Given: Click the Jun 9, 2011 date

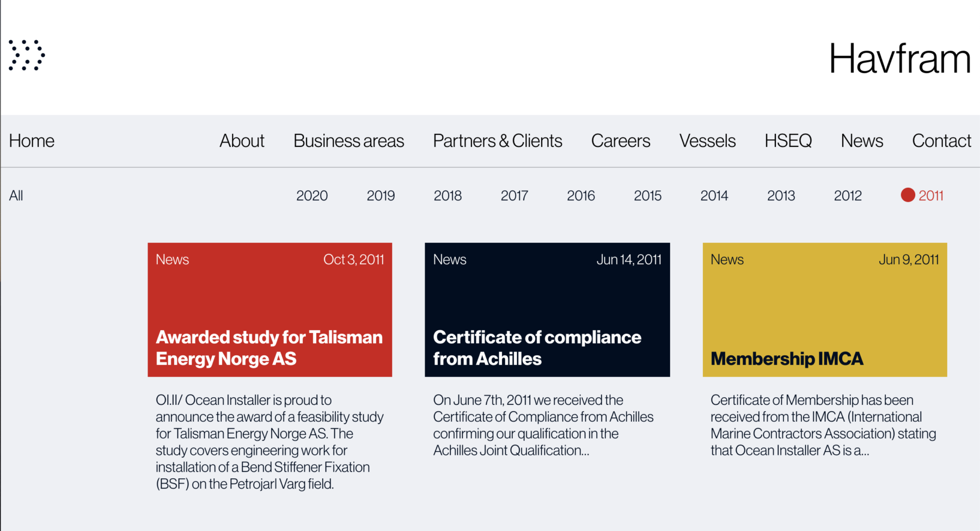Looking at the screenshot, I should click(x=909, y=260).
